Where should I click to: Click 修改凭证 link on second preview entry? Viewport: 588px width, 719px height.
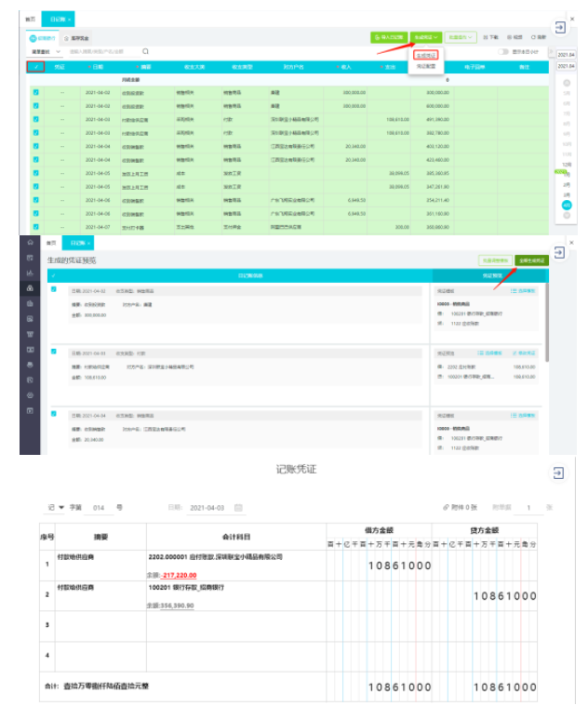(524, 353)
